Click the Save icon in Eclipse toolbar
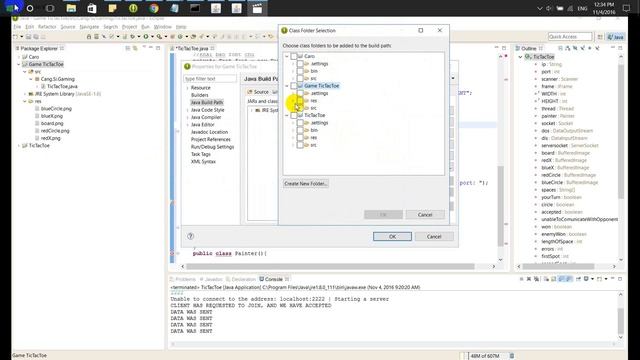 click(x=29, y=37)
